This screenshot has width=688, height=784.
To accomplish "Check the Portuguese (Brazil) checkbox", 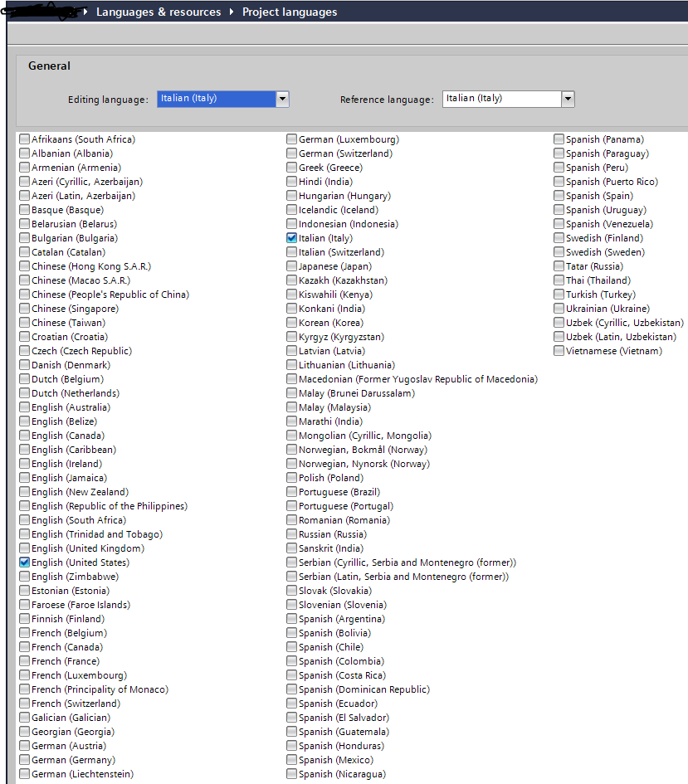I will 291,491.
